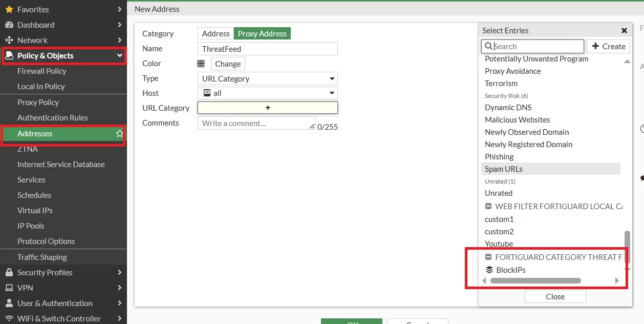This screenshot has width=644, height=324.
Task: Click the Dashboard gauge icon
Action: (x=9, y=25)
